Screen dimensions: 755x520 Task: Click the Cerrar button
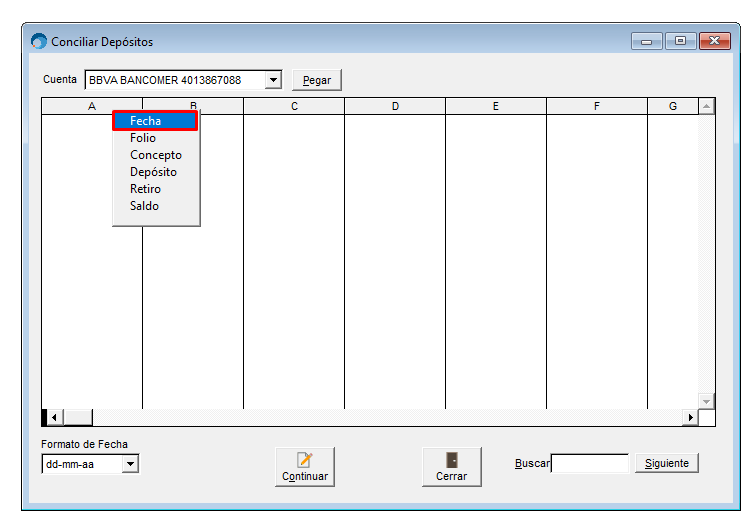point(452,467)
